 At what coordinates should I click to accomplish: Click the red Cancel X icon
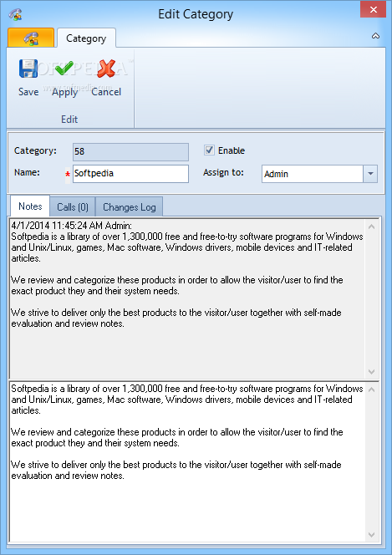106,69
